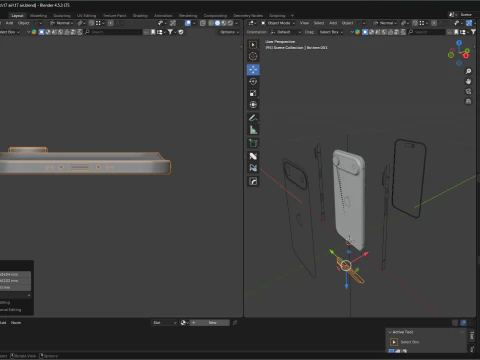The height and width of the screenshot is (360, 480).
Task: Click the pin icon next to the New button
Action: 235,323
